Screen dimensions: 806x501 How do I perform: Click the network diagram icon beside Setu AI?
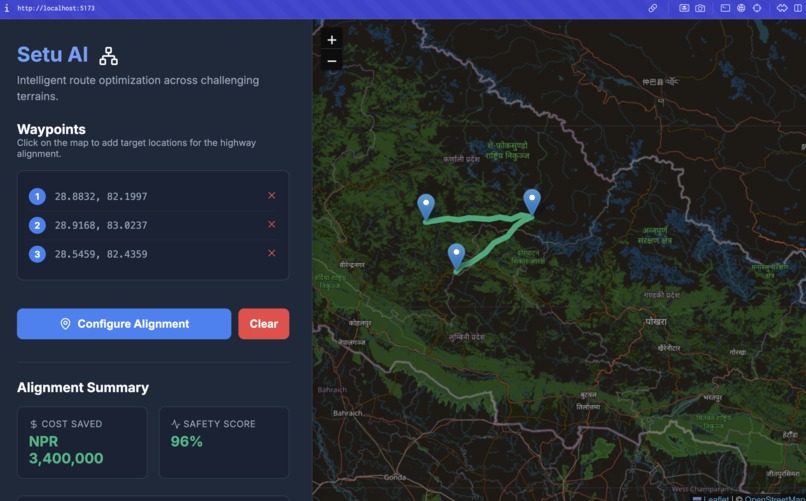point(108,56)
